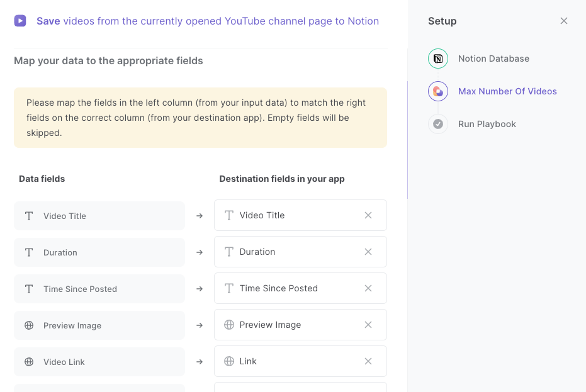Open the Time Since Posted destination dropdown
The image size is (586, 392).
[300, 288]
